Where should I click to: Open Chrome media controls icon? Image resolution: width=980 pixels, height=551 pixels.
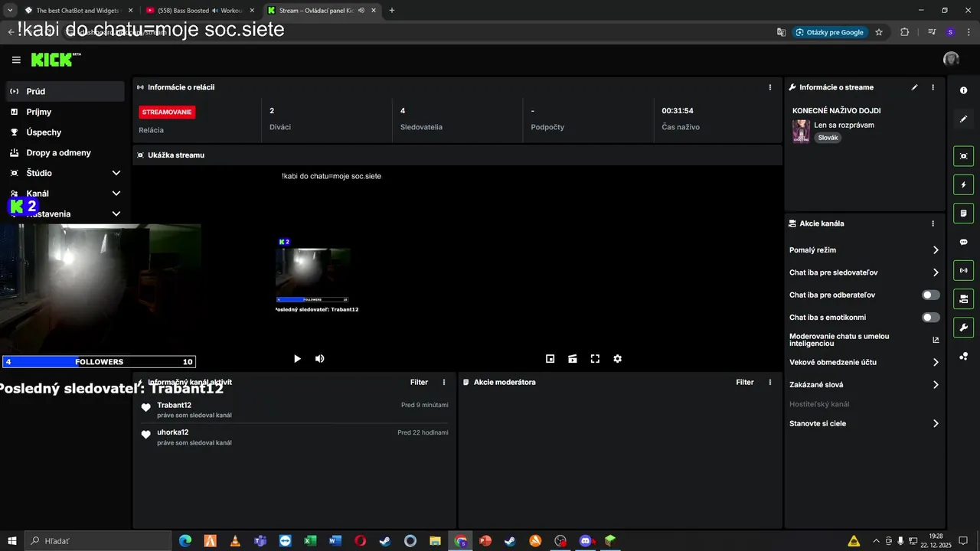(932, 32)
